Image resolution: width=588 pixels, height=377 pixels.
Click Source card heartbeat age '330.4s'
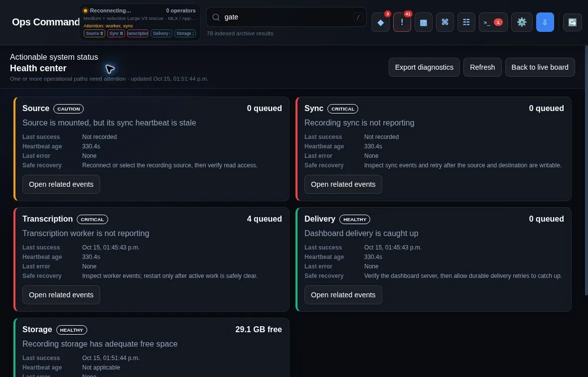click(91, 146)
